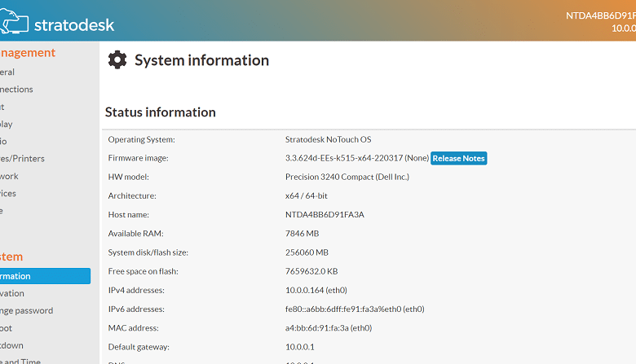
Task: Click the Stratodesk NoTouch OS value
Action: (328, 139)
